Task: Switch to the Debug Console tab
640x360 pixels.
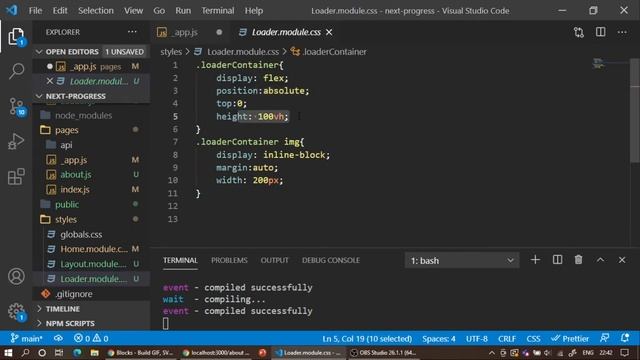Action: (331, 260)
